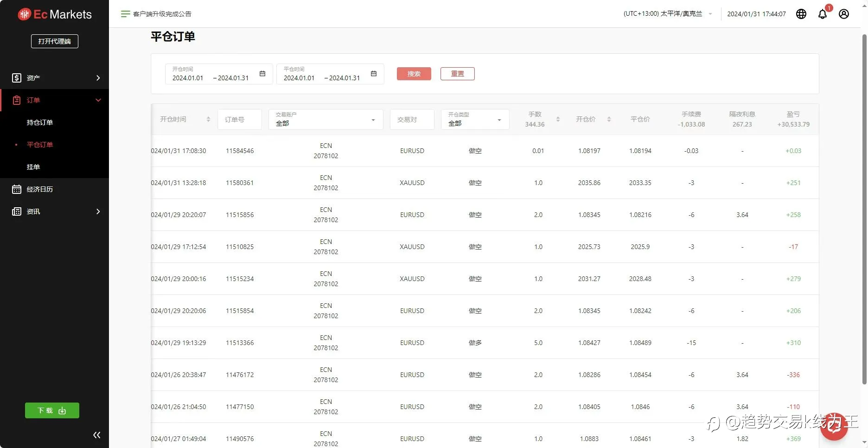The height and width of the screenshot is (448, 868).
Task: Open 经济日历 menu item
Action: coord(40,189)
